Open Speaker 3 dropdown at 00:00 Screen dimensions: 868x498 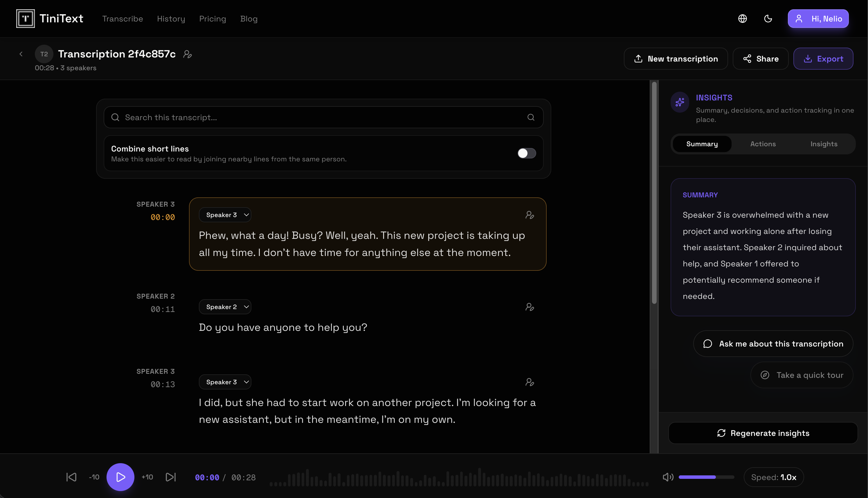pyautogui.click(x=225, y=215)
